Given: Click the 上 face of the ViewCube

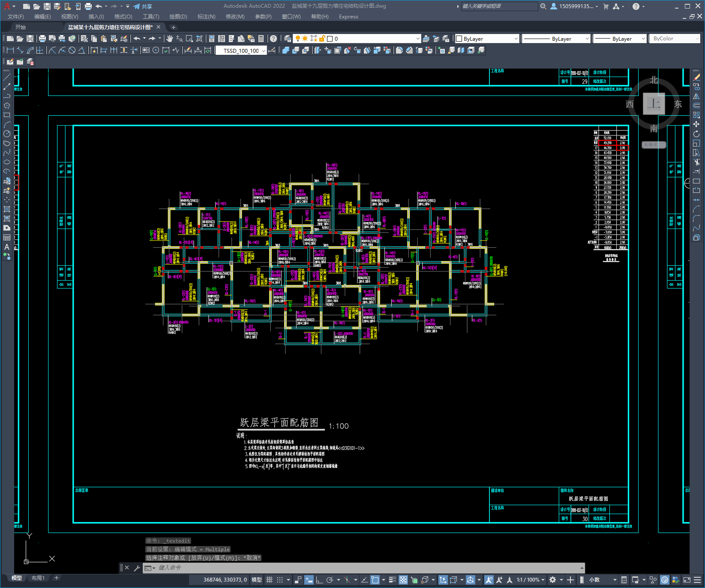Looking at the screenshot, I should tap(654, 104).
